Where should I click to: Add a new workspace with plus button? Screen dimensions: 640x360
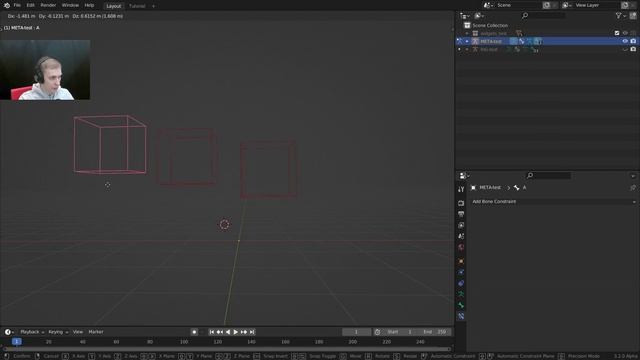tap(153, 6)
